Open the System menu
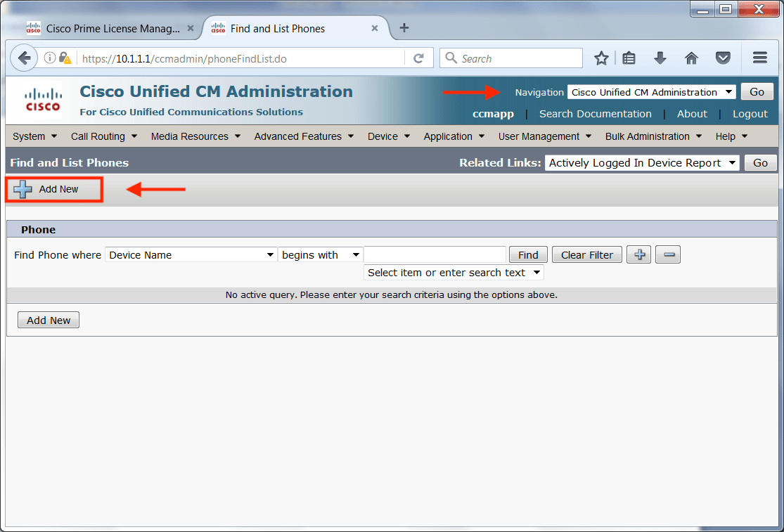This screenshot has height=532, width=784. coord(35,136)
